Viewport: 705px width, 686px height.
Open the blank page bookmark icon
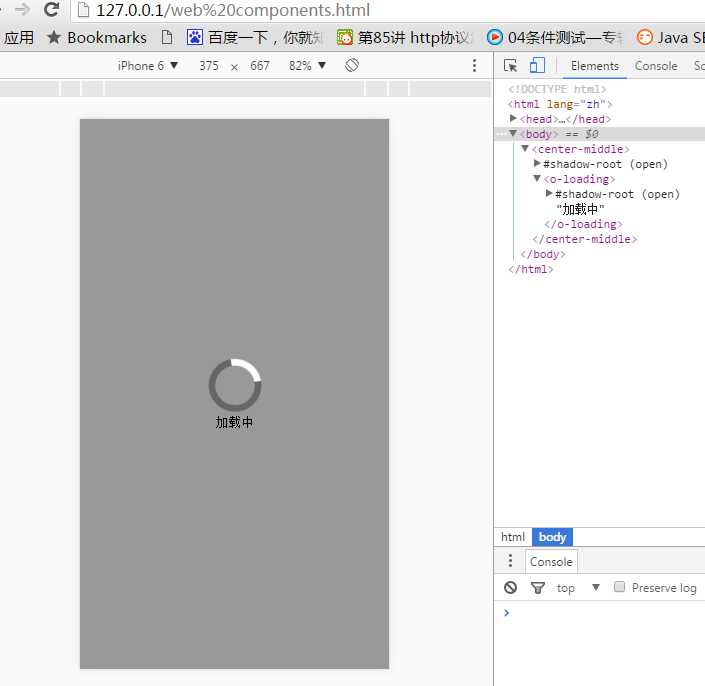point(167,37)
